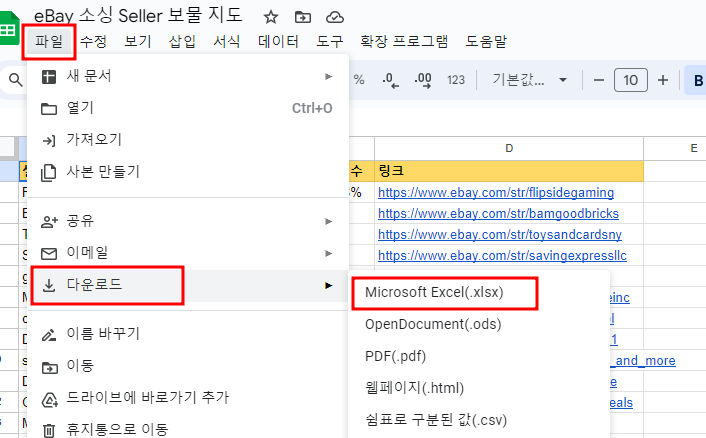Open the 수정 menu
The height and width of the screenshot is (438, 706).
(x=93, y=41)
